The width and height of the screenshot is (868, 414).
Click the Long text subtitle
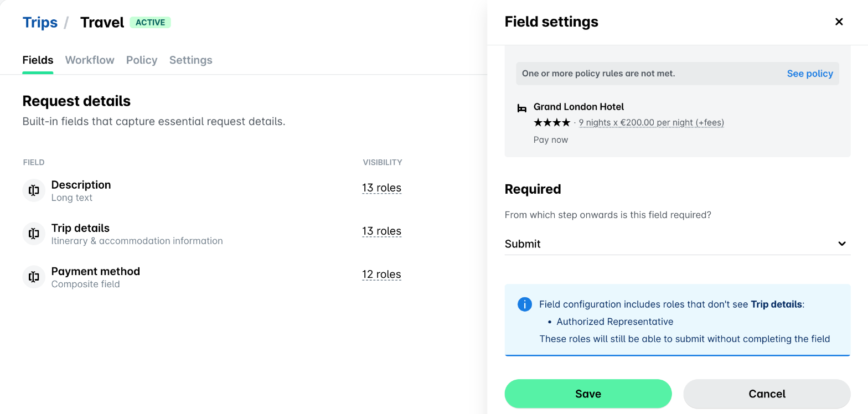71,198
